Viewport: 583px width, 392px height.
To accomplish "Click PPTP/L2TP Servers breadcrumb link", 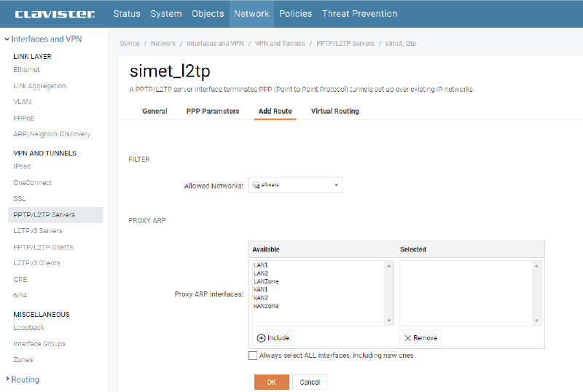I will (345, 44).
